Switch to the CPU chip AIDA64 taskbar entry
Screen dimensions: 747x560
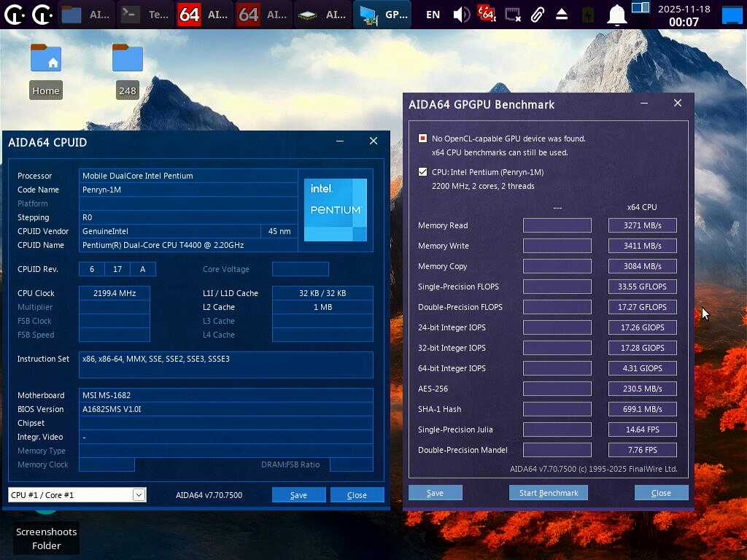[322, 15]
